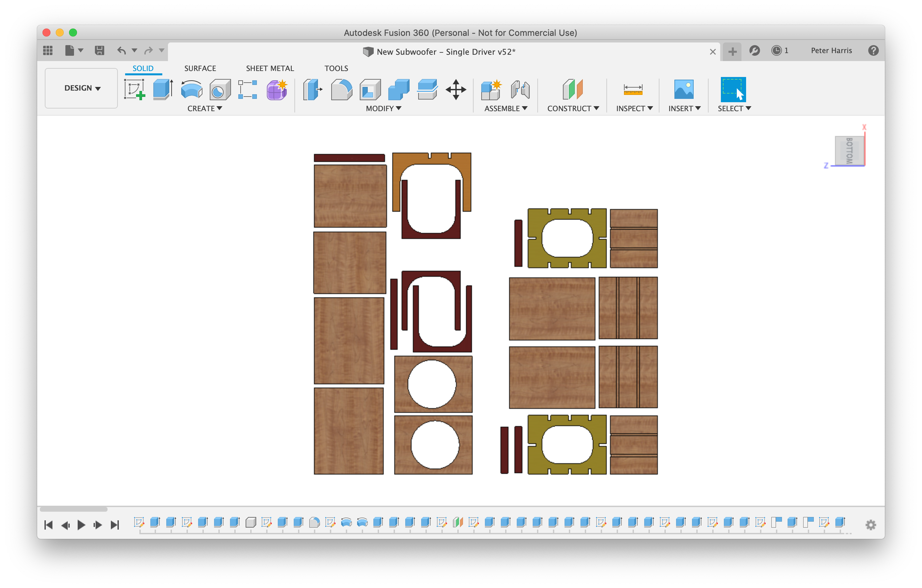
Task: Click the Measure ruler icon
Action: pyautogui.click(x=633, y=90)
